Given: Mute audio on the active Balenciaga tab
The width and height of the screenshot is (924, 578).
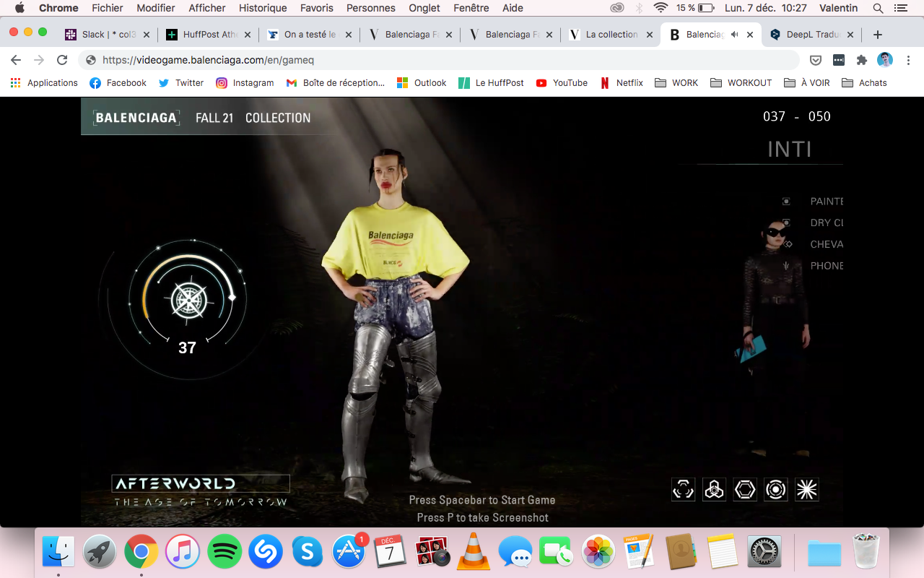Looking at the screenshot, I should [x=734, y=35].
